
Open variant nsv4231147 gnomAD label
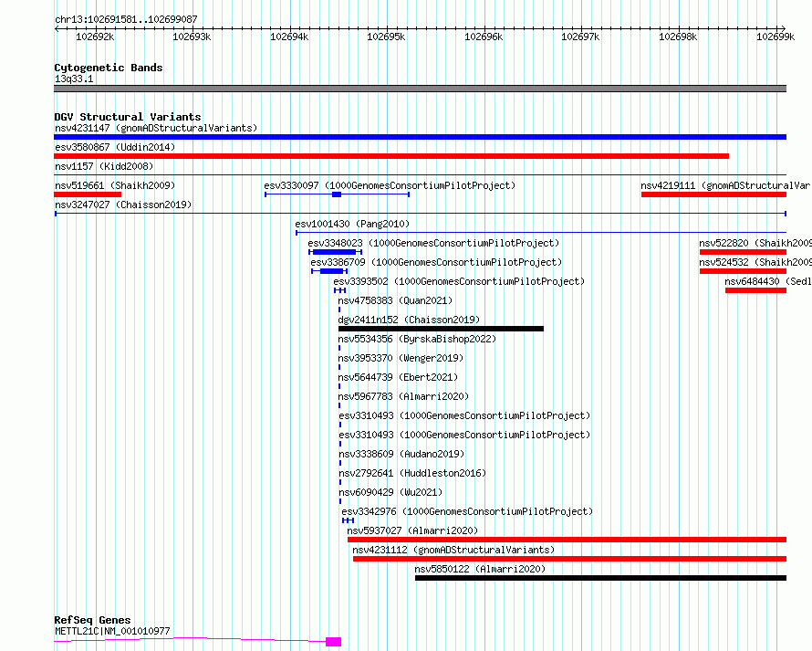tap(156, 128)
